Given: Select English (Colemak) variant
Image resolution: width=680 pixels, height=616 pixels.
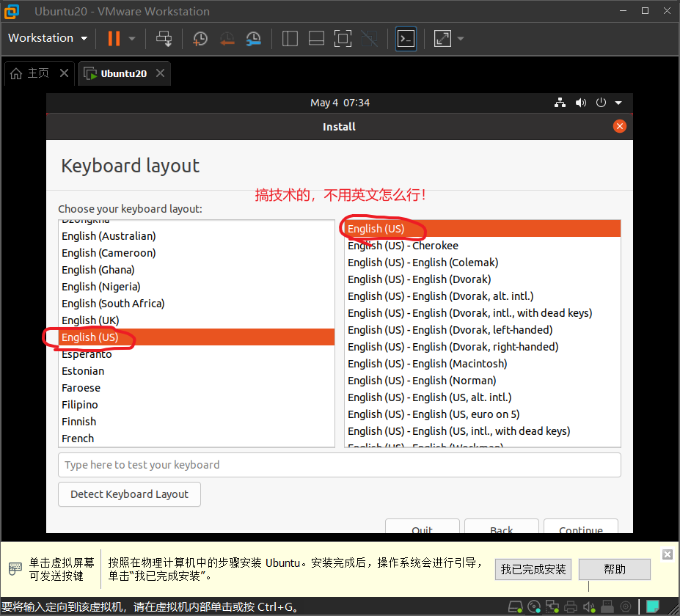Looking at the screenshot, I should pyautogui.click(x=483, y=263).
